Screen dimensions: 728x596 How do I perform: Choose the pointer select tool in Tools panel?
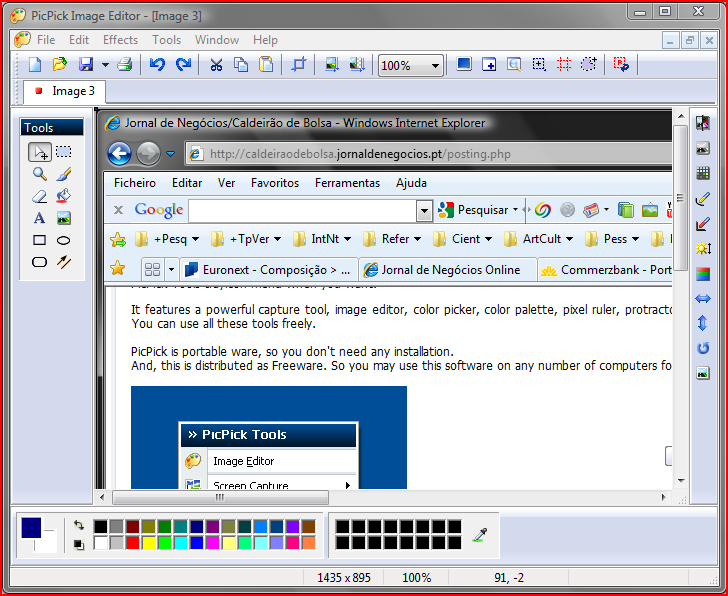39,152
